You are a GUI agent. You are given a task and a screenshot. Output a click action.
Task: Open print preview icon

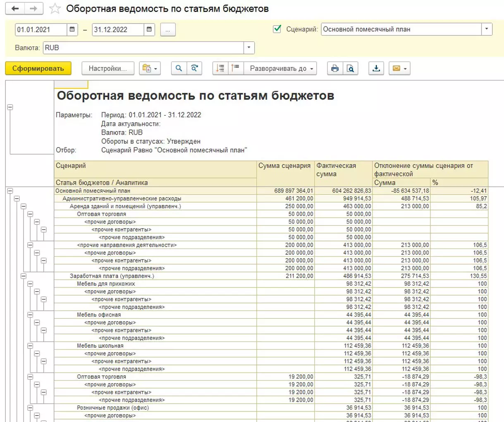350,68
